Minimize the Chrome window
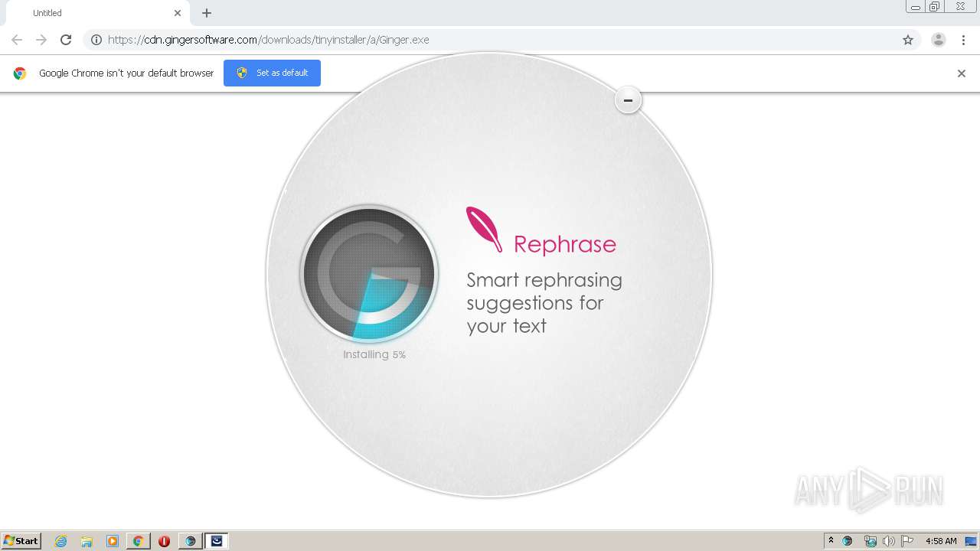Viewport: 980px width, 551px height. pos(916,7)
